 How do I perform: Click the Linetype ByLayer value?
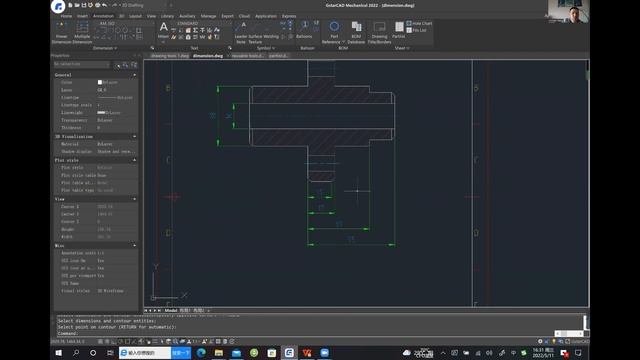click(x=116, y=98)
